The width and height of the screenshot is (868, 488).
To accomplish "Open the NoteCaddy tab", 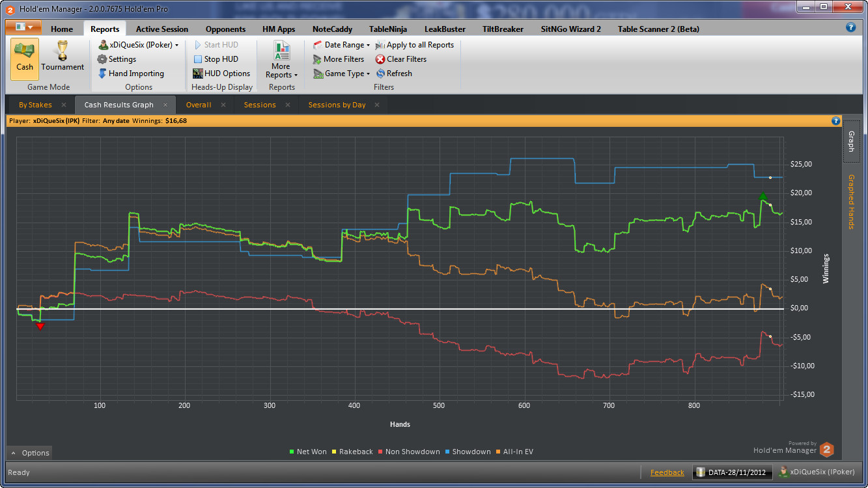I will click(x=332, y=29).
